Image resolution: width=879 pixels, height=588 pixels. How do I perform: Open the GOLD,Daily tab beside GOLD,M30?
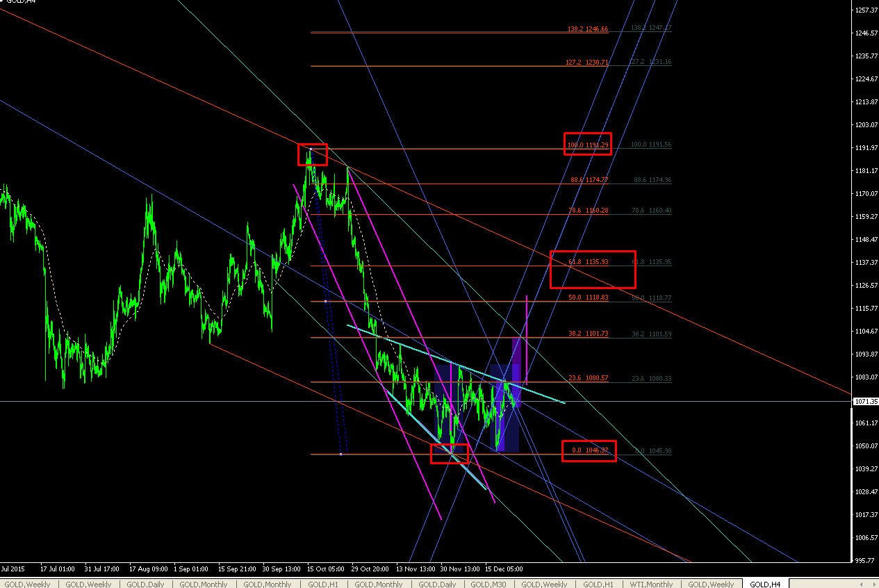(437, 584)
